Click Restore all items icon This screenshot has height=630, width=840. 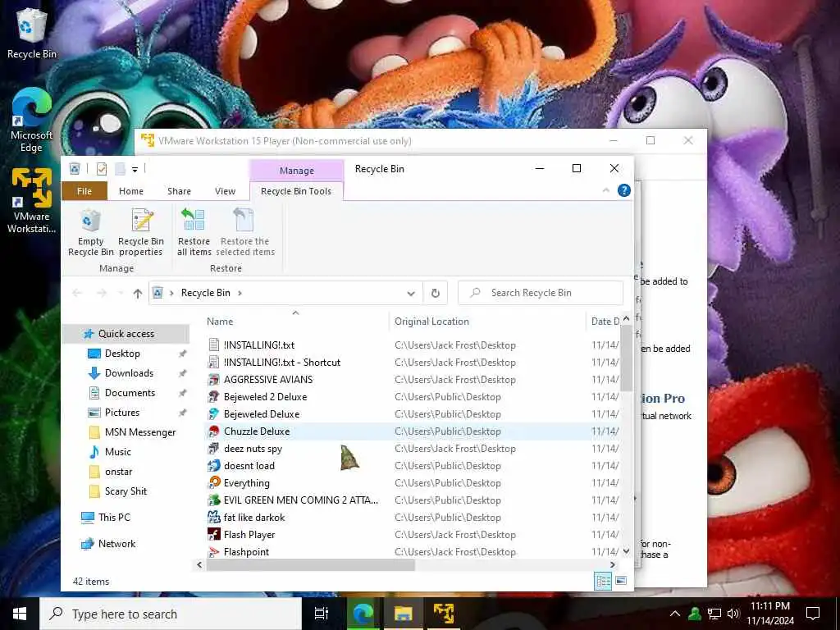coord(194,232)
